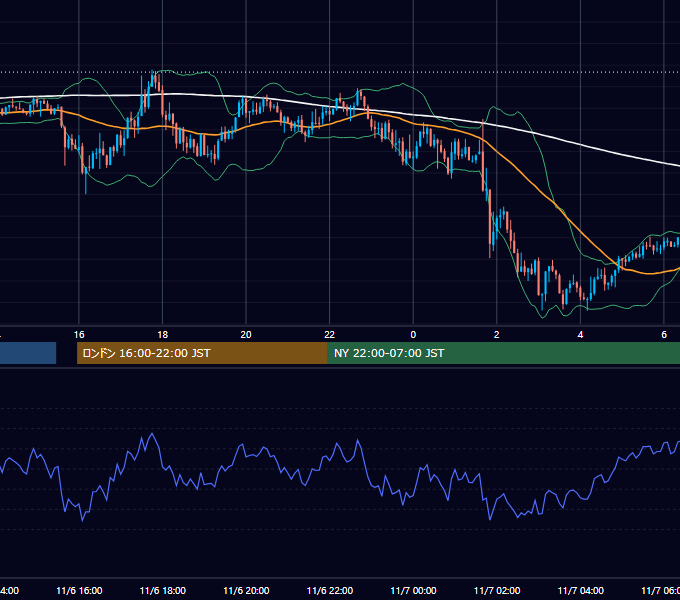
Task: Click the 11/7 02:00 date label
Action: [x=497, y=590]
